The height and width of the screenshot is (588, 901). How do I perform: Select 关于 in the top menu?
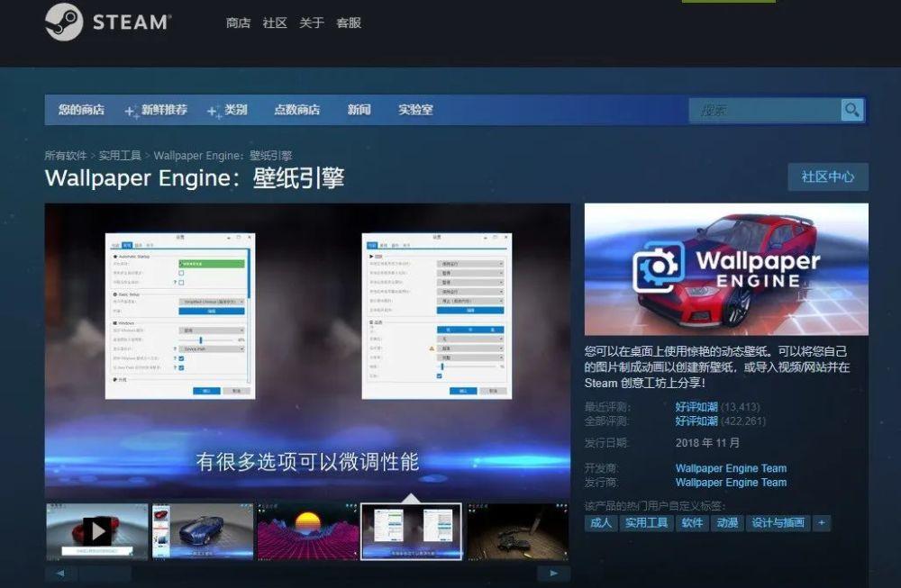[312, 23]
